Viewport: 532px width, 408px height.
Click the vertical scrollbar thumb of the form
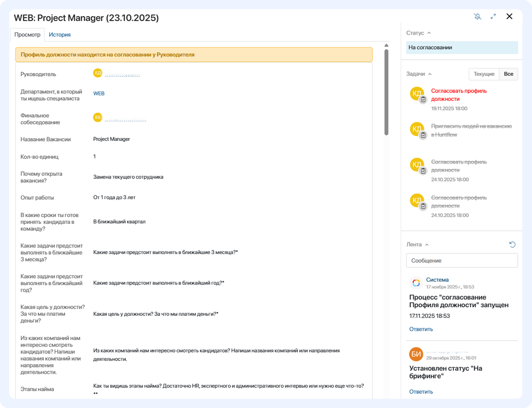pos(386,92)
